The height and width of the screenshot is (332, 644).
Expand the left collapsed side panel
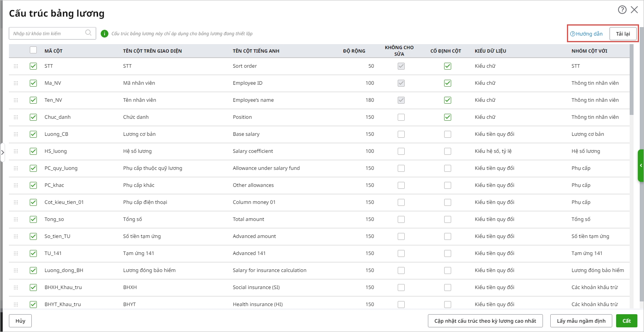click(x=3, y=152)
